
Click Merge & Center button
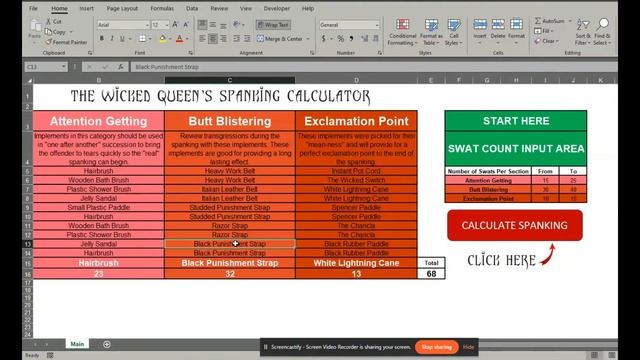[x=280, y=39]
